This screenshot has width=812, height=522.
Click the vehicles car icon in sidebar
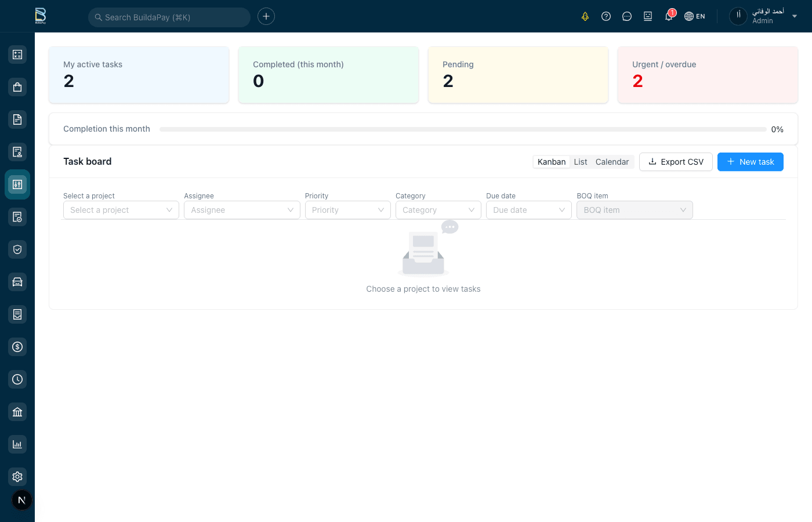pyautogui.click(x=17, y=281)
